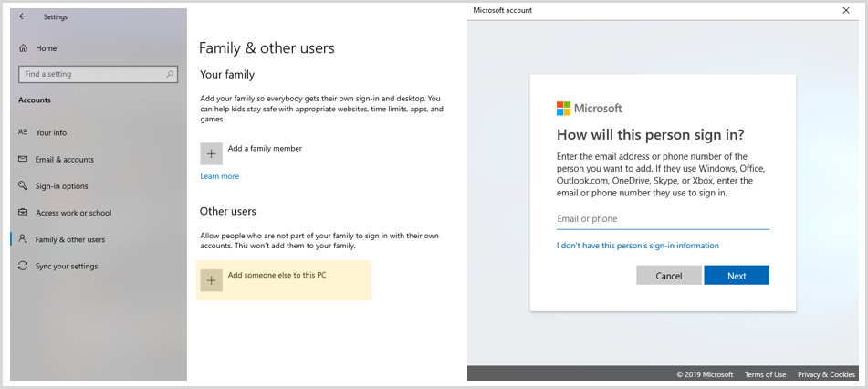Open the Learn more link

click(x=220, y=176)
